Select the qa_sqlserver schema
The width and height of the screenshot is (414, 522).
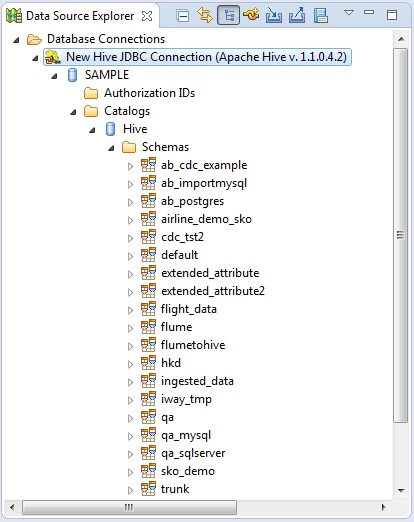tap(193, 453)
